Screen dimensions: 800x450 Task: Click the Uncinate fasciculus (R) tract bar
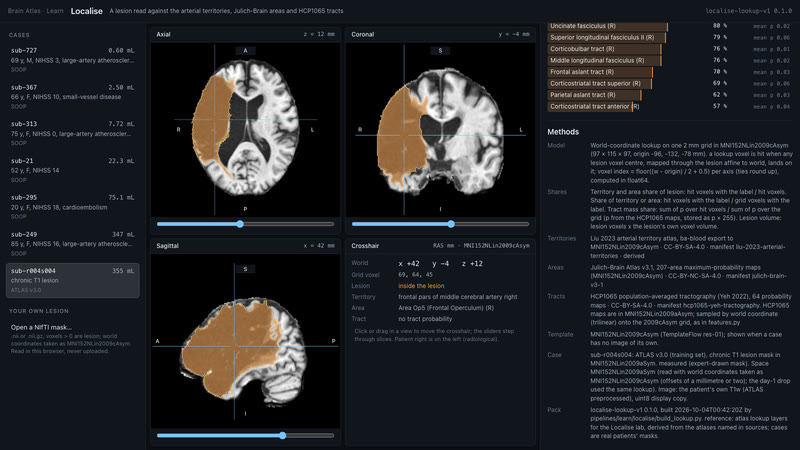[608, 26]
